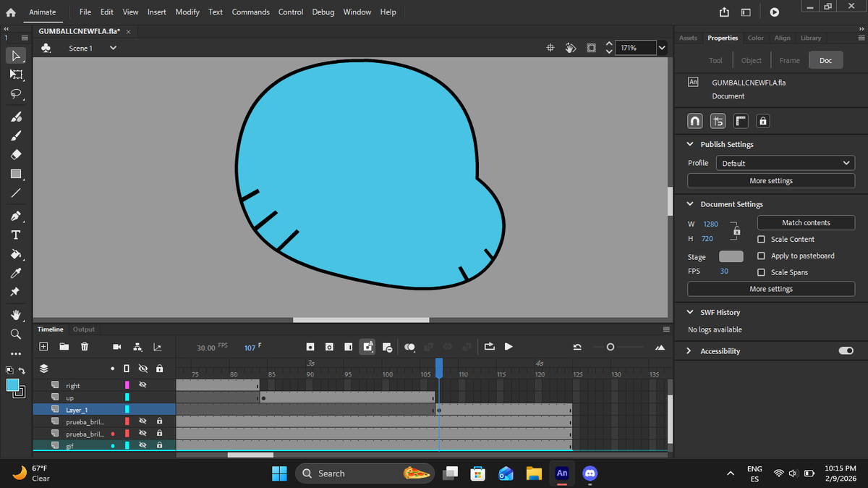Viewport: 868px width, 488px height.
Task: Play the timeline animation
Action: click(509, 347)
